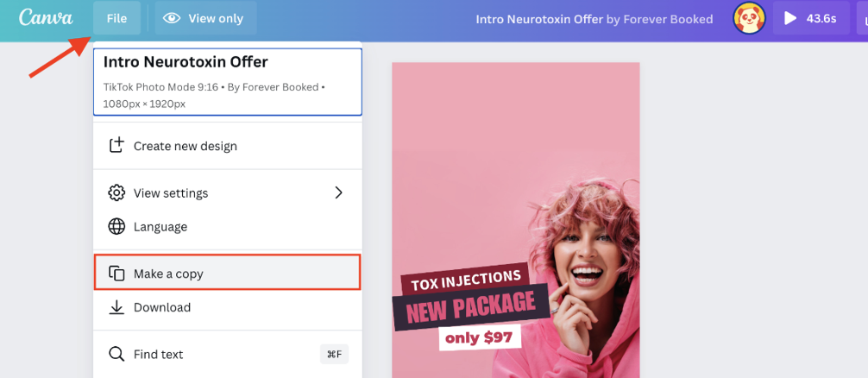Click the NEW PACKAGE text on design
This screenshot has width=868, height=378.
tap(471, 308)
